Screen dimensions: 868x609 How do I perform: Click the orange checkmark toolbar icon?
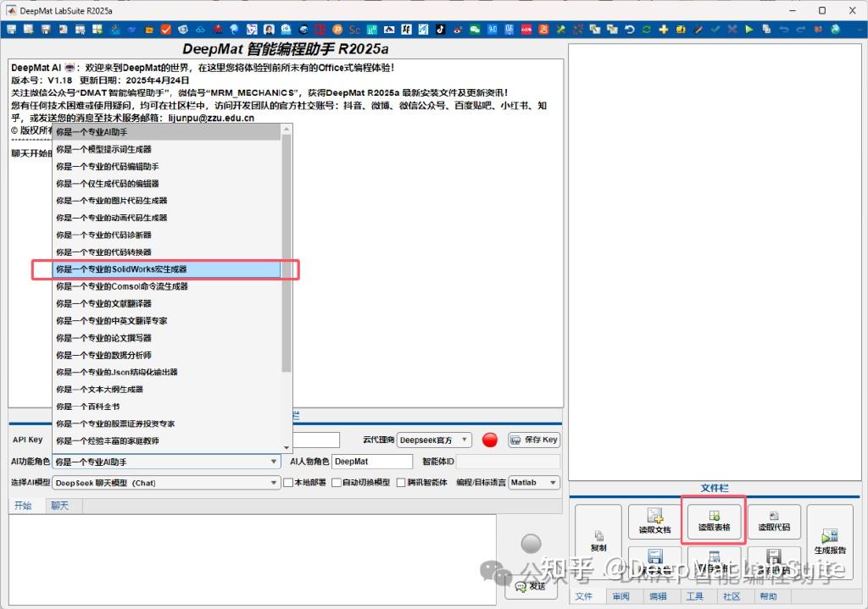tap(165, 30)
